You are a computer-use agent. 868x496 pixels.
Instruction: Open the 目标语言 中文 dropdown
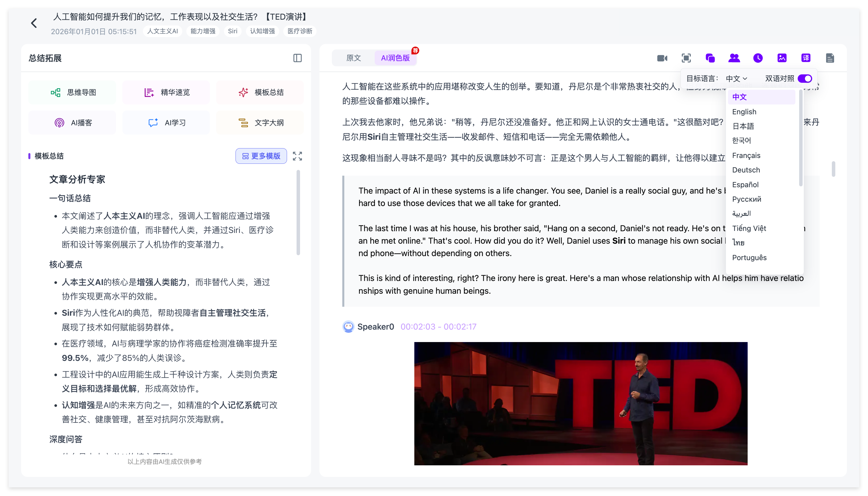point(736,79)
